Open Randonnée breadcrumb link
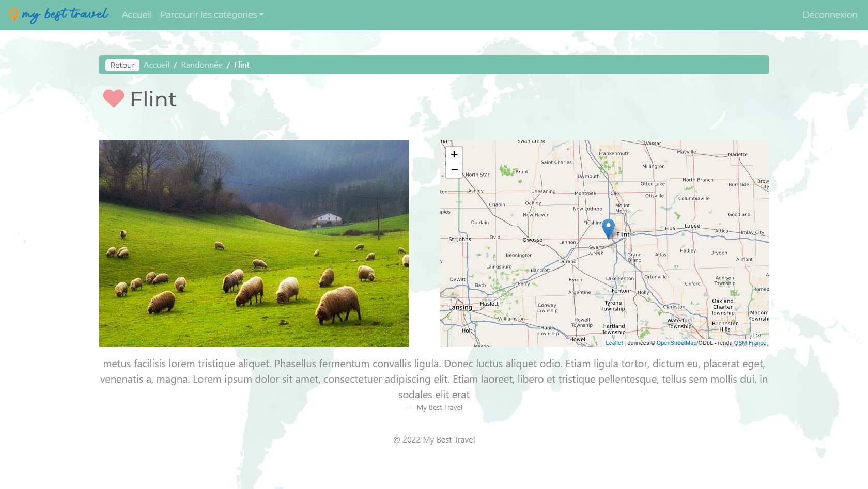 (202, 65)
